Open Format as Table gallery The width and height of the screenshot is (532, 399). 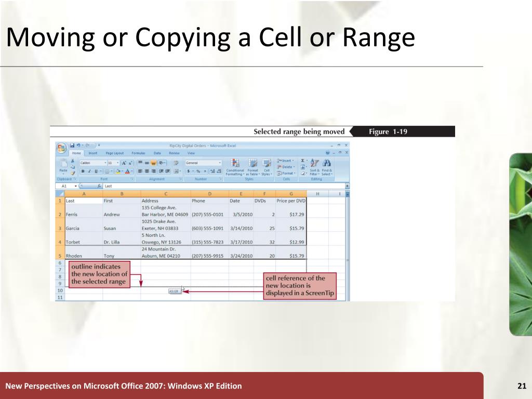coord(253,167)
